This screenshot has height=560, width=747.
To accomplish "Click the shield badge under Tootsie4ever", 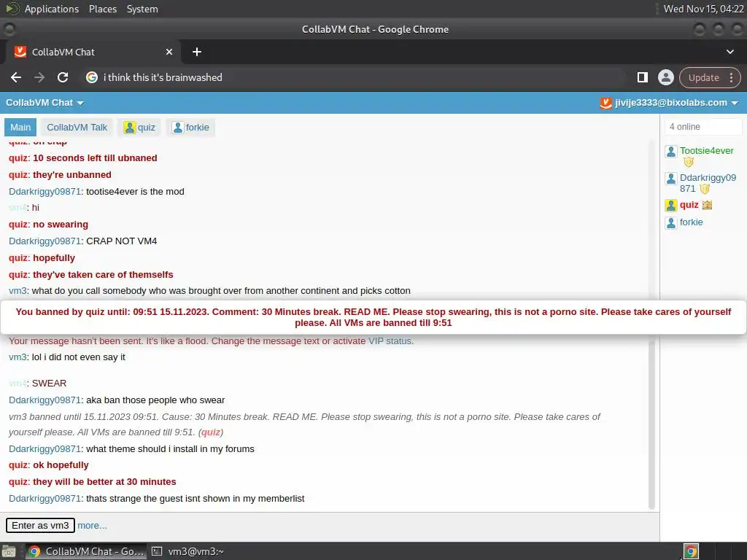I will coord(689,163).
